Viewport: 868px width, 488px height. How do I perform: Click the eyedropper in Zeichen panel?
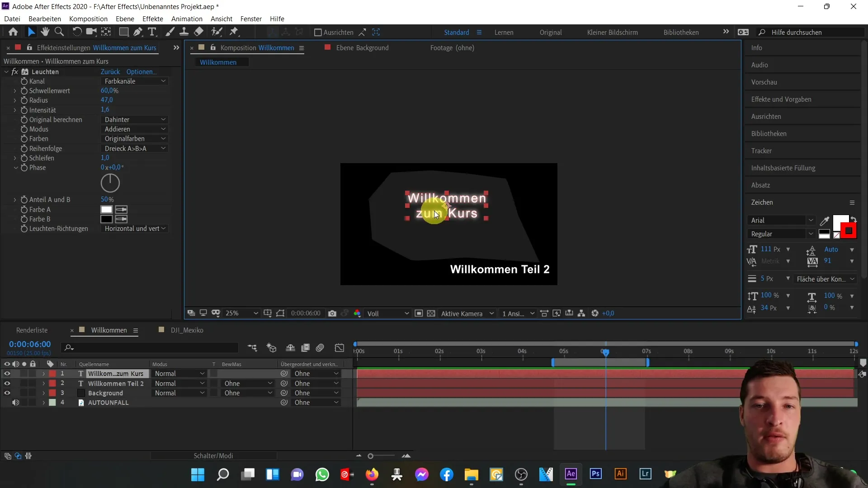coord(825,221)
